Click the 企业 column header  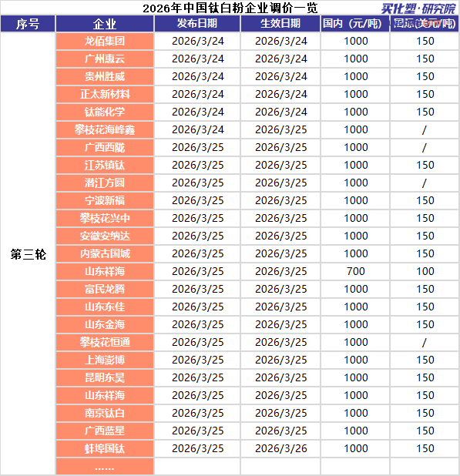pos(105,24)
